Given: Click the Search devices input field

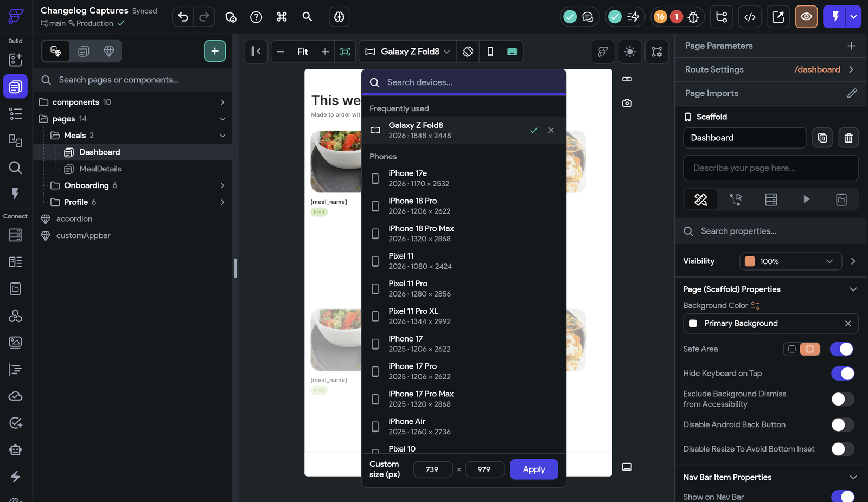Looking at the screenshot, I should pos(464,82).
